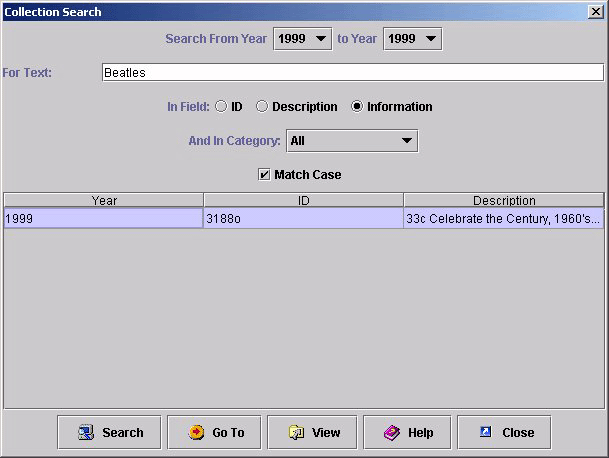Click the Search button binoculars icon
Image resolution: width=609 pixels, height=458 pixels.
(85, 433)
